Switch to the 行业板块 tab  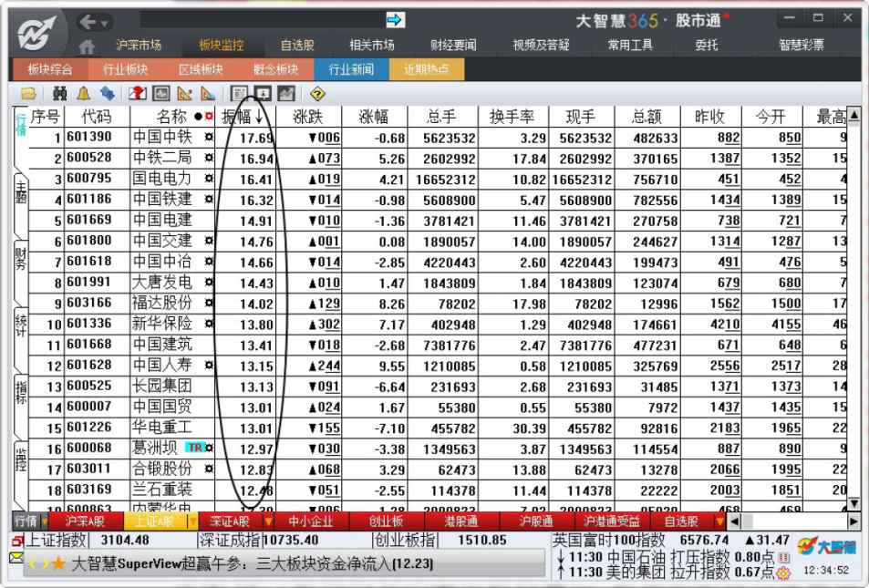pos(125,69)
